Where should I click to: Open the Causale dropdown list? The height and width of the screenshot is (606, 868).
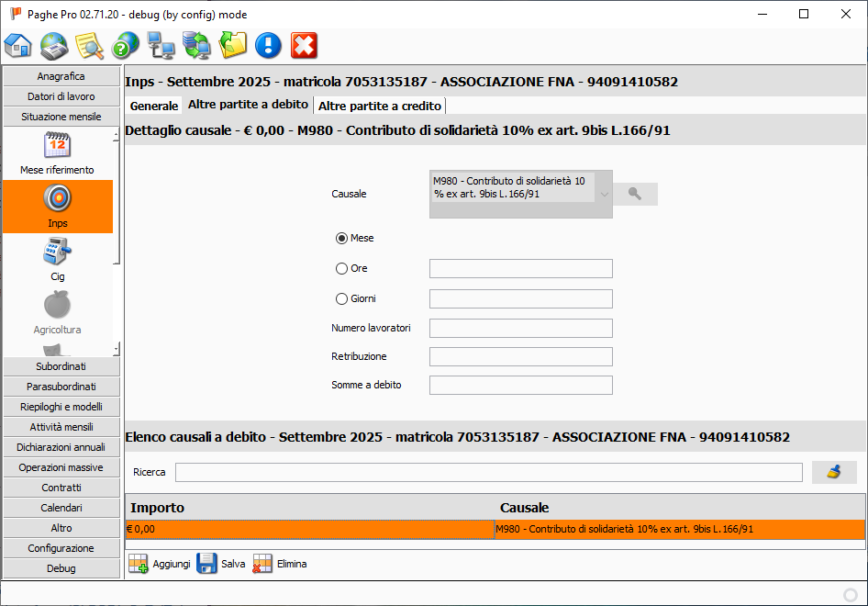603,195
